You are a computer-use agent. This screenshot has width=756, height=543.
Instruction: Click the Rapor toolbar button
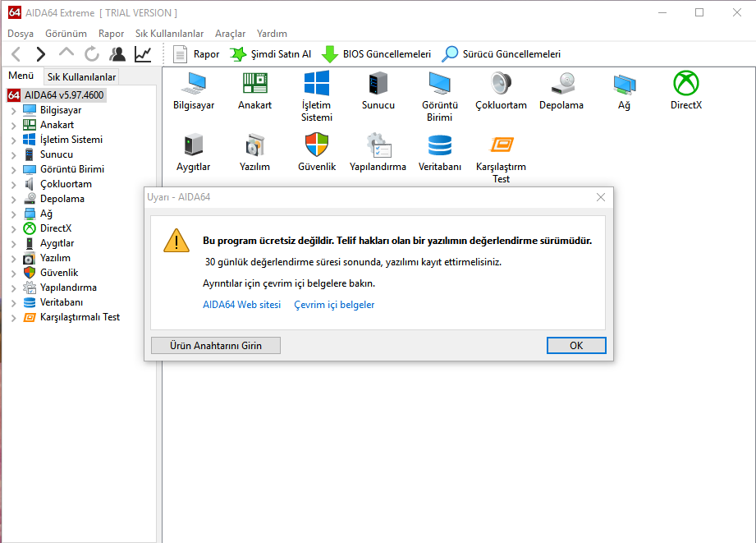[196, 54]
